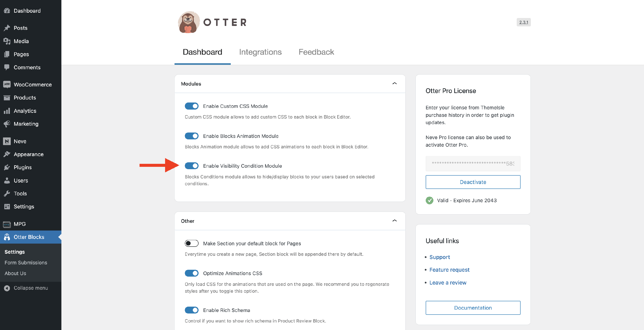Toggle Optimize Animations CSS switch
644x330 pixels.
tap(191, 273)
